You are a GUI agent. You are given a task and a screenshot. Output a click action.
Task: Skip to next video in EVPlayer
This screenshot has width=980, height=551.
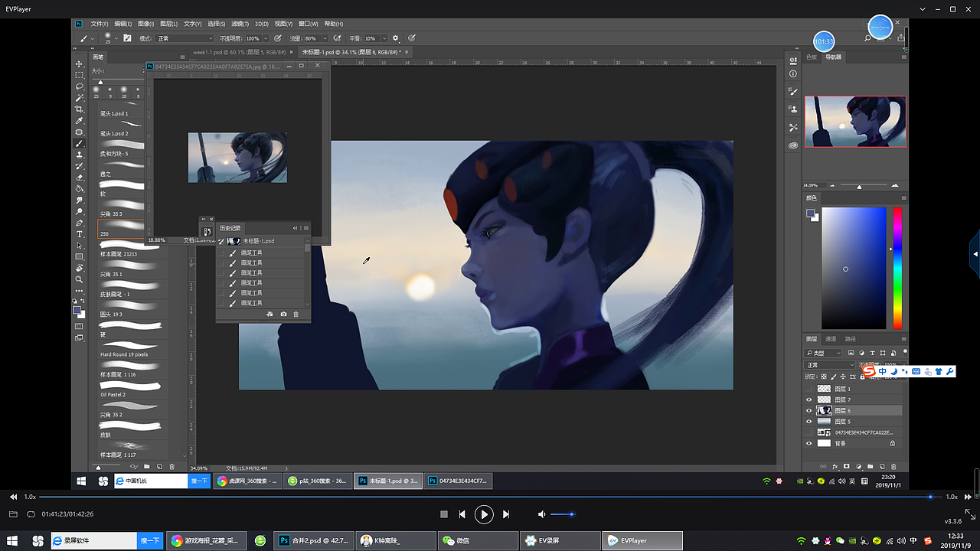click(x=506, y=514)
